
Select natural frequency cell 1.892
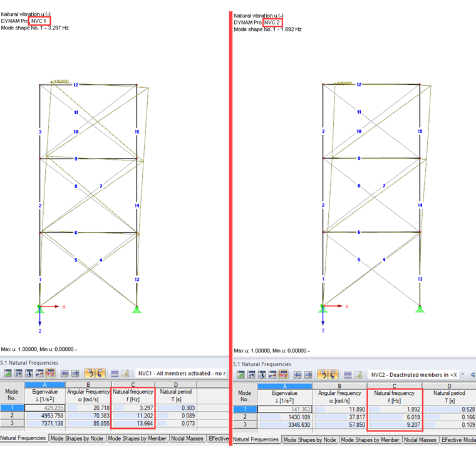pos(395,409)
